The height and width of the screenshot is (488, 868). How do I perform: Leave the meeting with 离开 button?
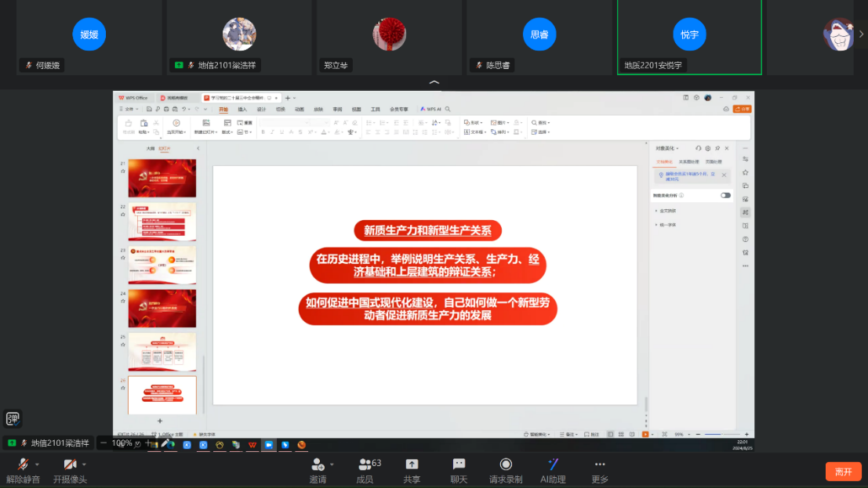point(843,472)
